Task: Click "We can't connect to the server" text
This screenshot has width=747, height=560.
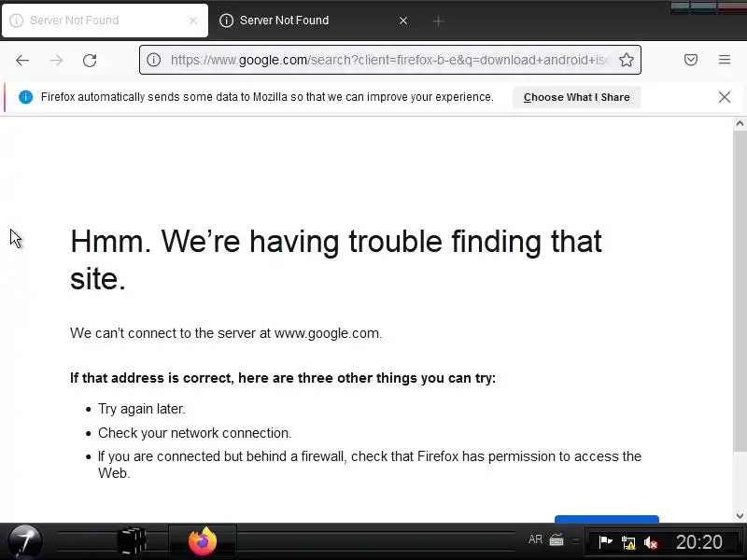Action: 226,333
